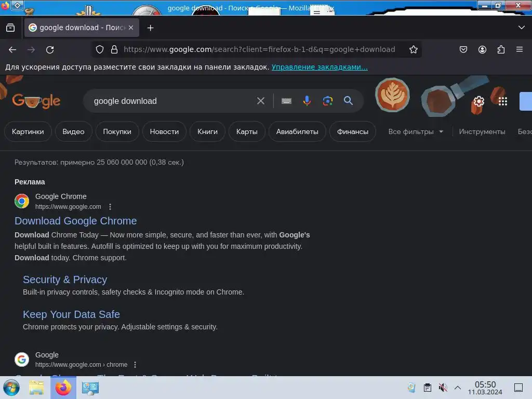This screenshot has width=532, height=399.
Task: View site security padlock info
Action: tap(114, 49)
